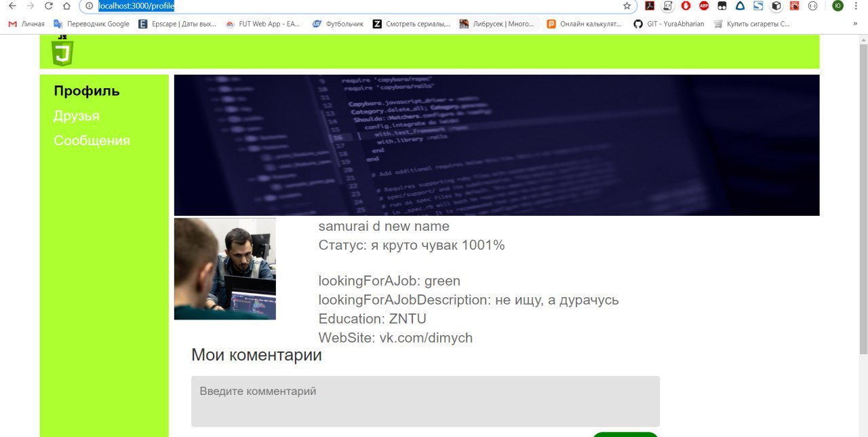The height and width of the screenshot is (437, 868).
Task: Open the red bug extension icon
Action: tap(794, 6)
